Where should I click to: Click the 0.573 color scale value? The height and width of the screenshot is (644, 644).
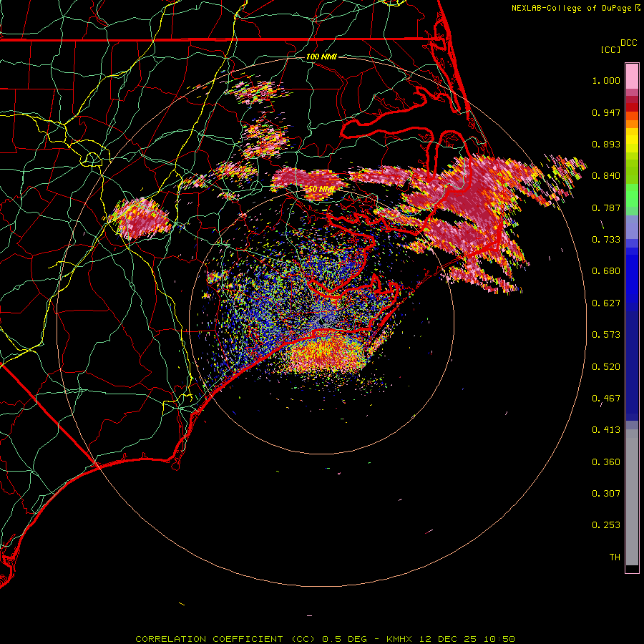[x=606, y=335]
